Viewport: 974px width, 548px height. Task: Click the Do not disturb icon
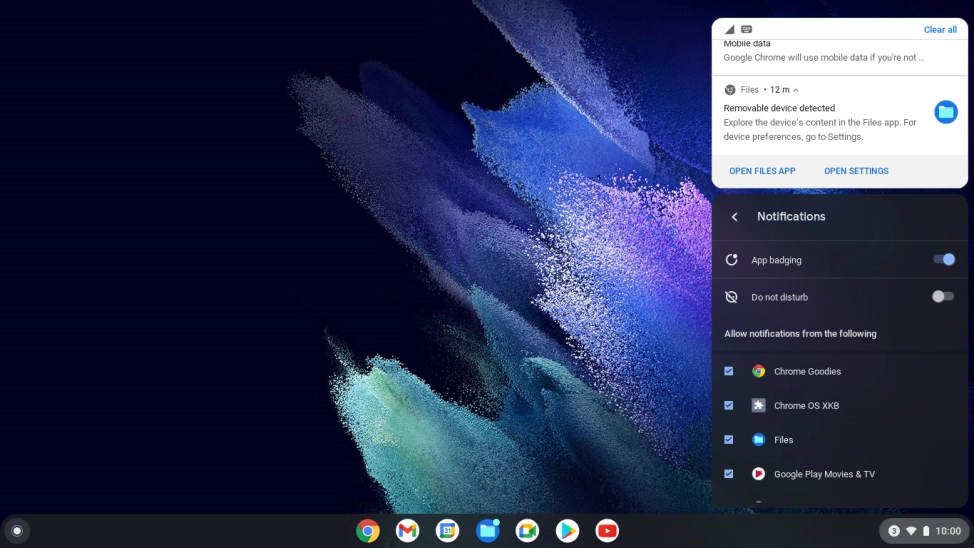point(732,297)
